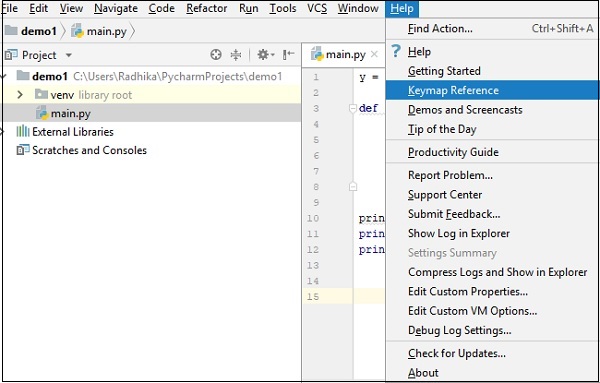The height and width of the screenshot is (383, 600).
Task: Show Tip of the Day
Action: [492, 129]
